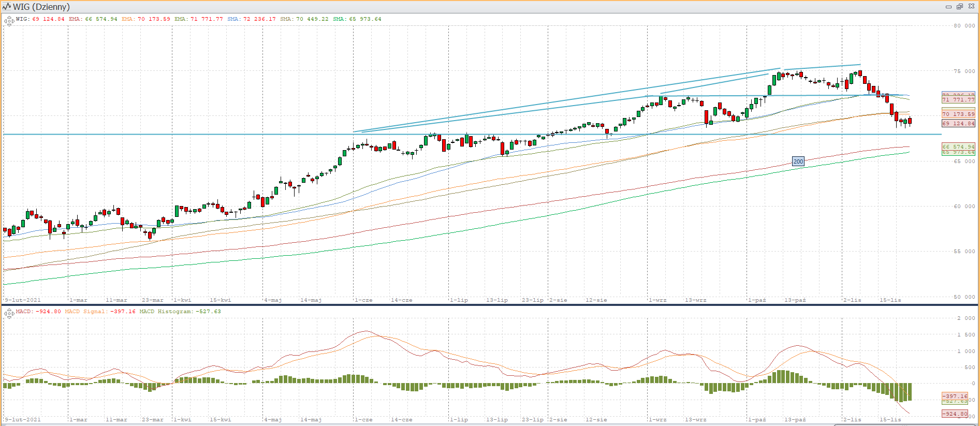The height and width of the screenshot is (426, 980).
Task: Click the 69 124.84 price tag on the axis
Action: pyautogui.click(x=958, y=124)
